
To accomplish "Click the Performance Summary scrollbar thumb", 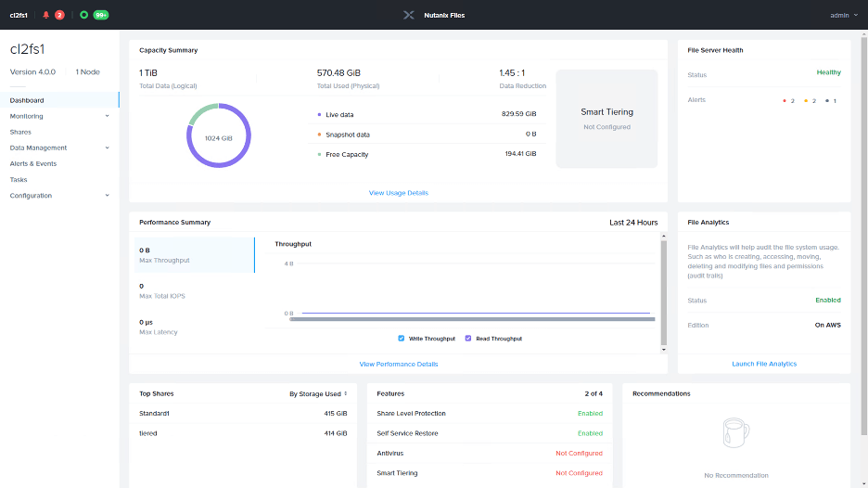I will tap(664, 293).
